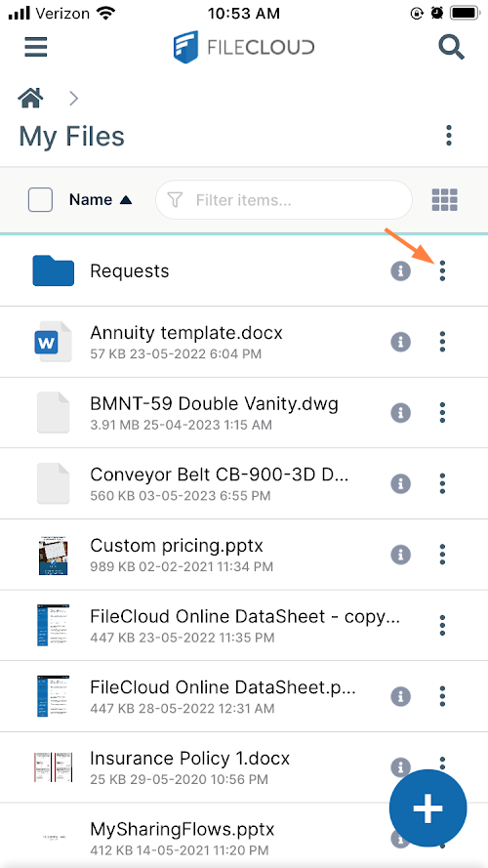The image size is (488, 868).
Task: Show info for Annuity template.docx
Action: point(401,342)
